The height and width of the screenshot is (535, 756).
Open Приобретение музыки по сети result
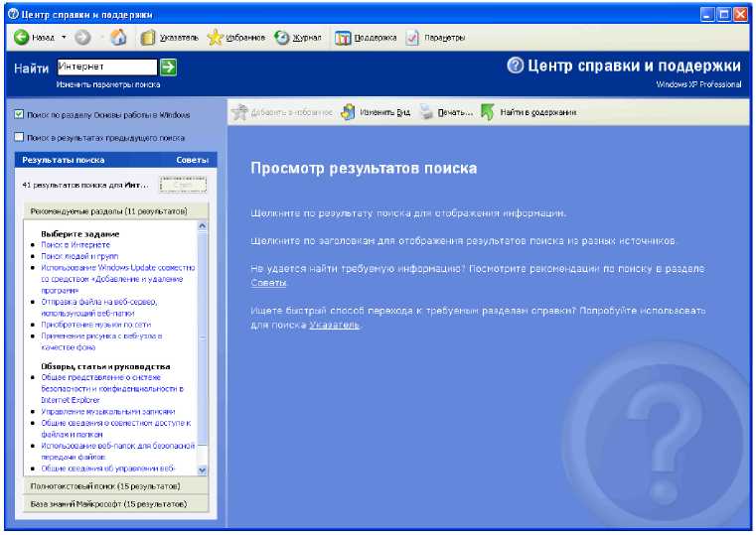96,325
